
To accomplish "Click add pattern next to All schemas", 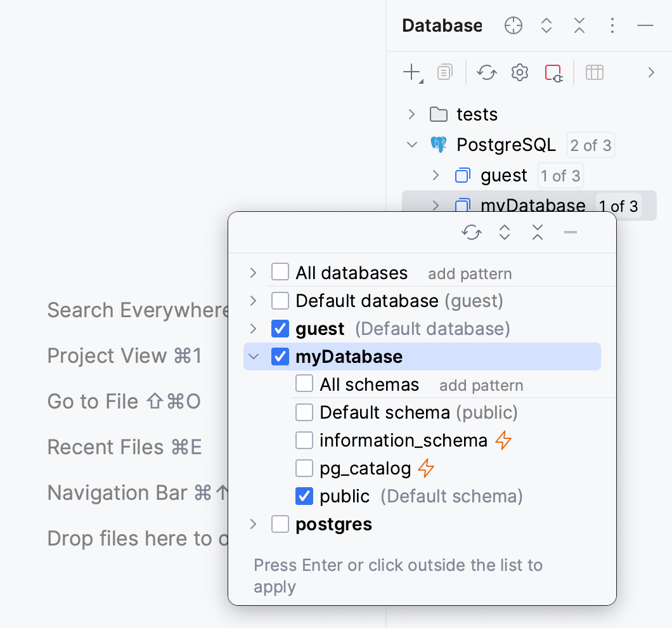I will click(481, 385).
